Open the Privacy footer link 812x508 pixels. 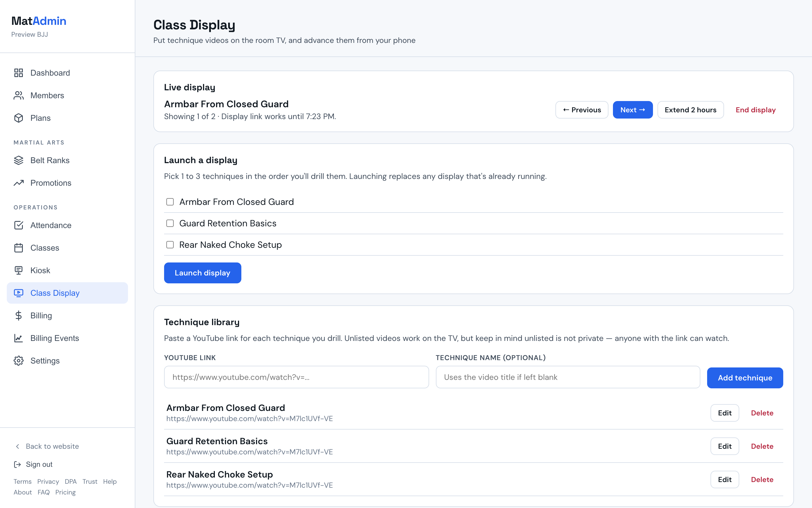[48, 481]
